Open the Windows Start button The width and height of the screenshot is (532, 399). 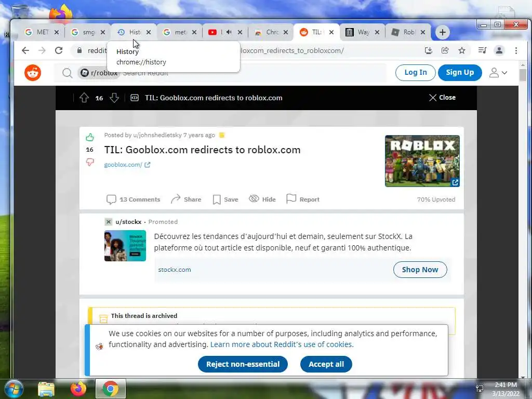13,389
